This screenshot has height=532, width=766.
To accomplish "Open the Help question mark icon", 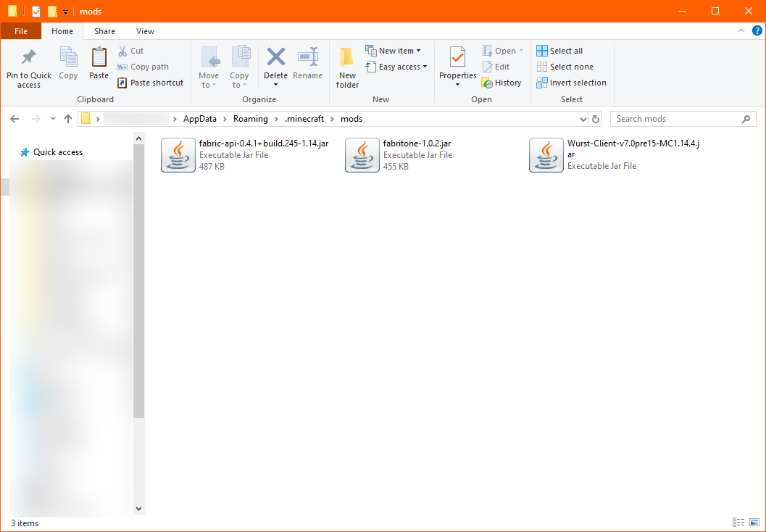I will pyautogui.click(x=757, y=30).
